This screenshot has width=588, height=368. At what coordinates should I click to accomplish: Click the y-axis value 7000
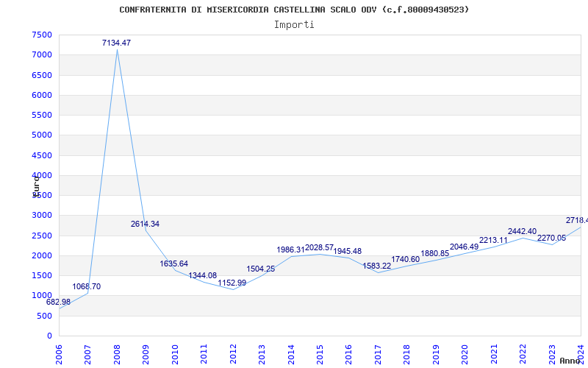click(x=42, y=54)
